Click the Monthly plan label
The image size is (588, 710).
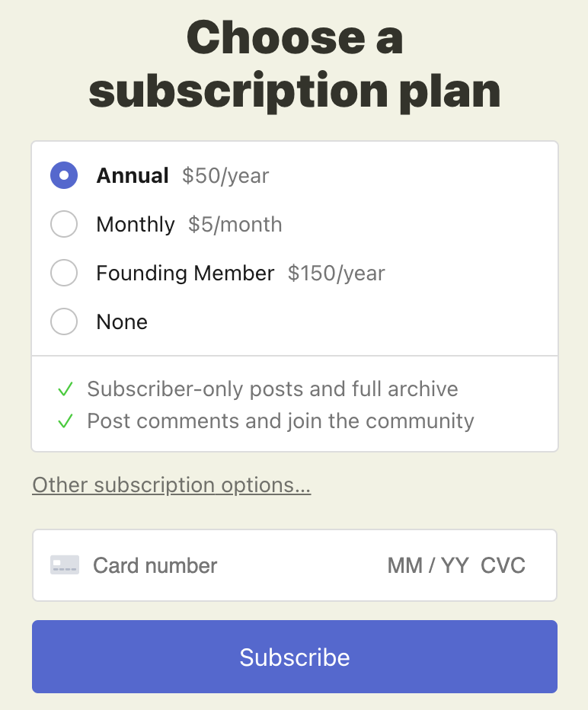pyautogui.click(x=136, y=225)
